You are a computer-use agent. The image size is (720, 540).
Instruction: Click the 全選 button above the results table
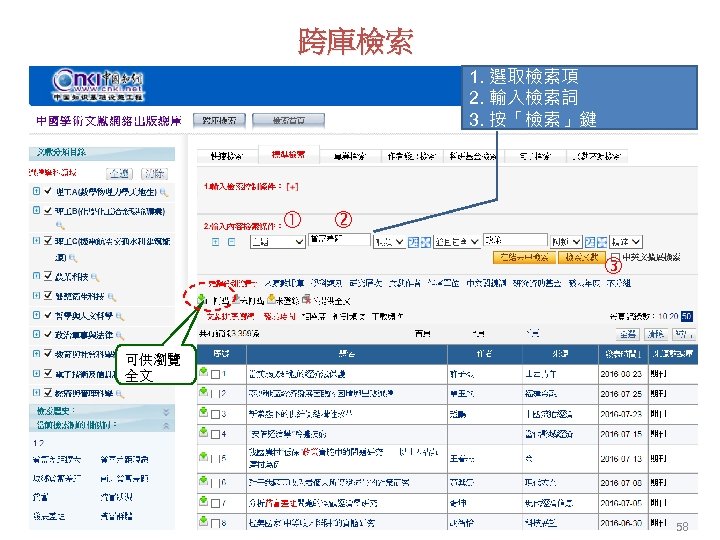pyautogui.click(x=627, y=334)
